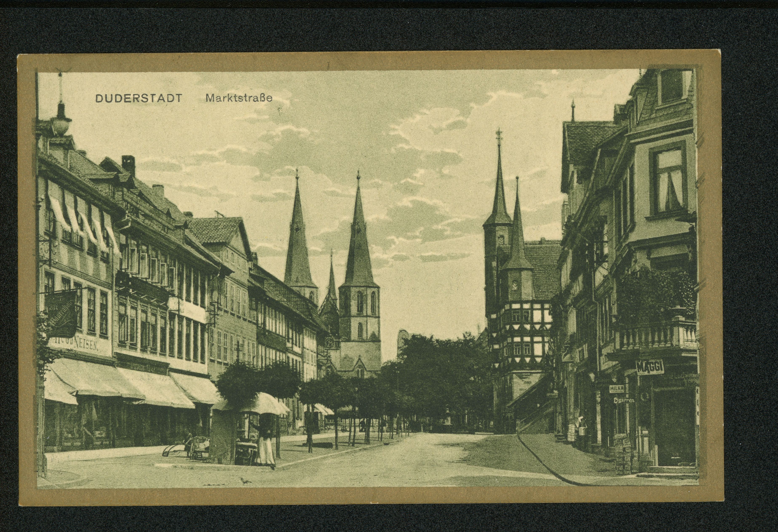Click the right church tower spire
This screenshot has height=532, width=778.
(358, 234)
